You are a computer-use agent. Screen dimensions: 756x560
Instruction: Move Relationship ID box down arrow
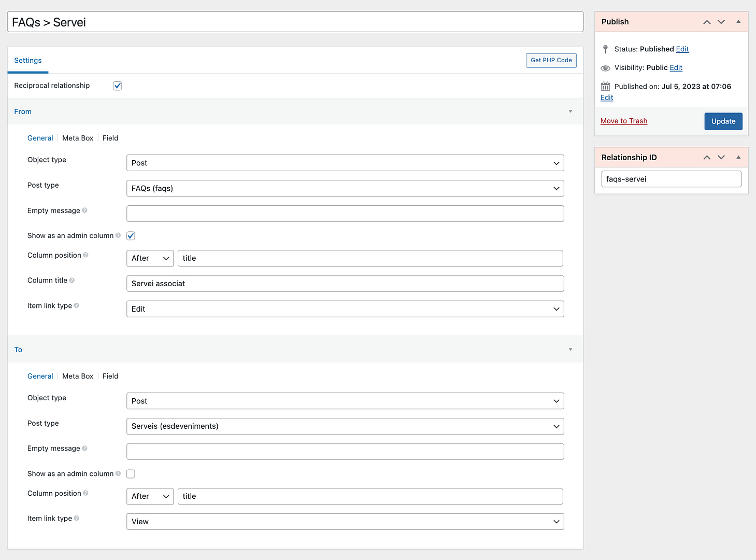tap(721, 157)
